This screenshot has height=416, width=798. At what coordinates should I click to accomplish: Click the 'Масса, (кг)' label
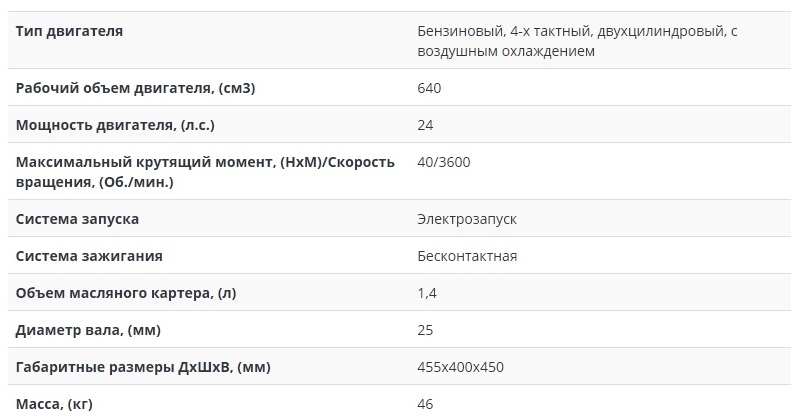tap(54, 404)
